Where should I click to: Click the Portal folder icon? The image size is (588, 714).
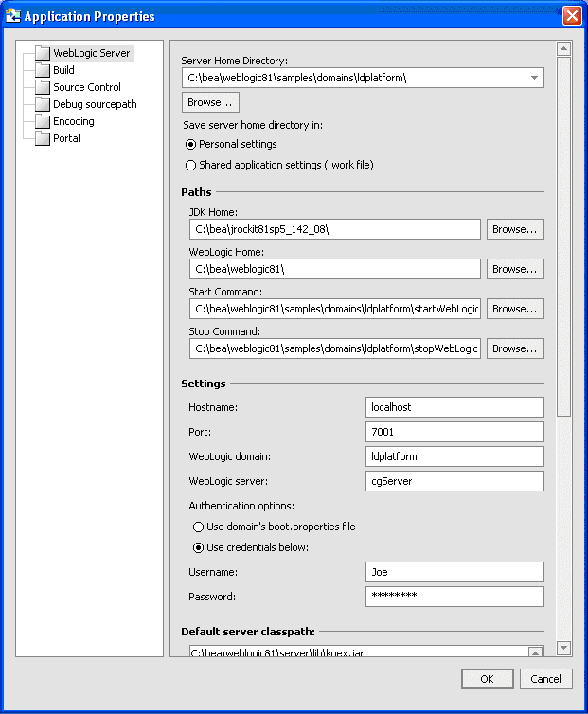43,138
